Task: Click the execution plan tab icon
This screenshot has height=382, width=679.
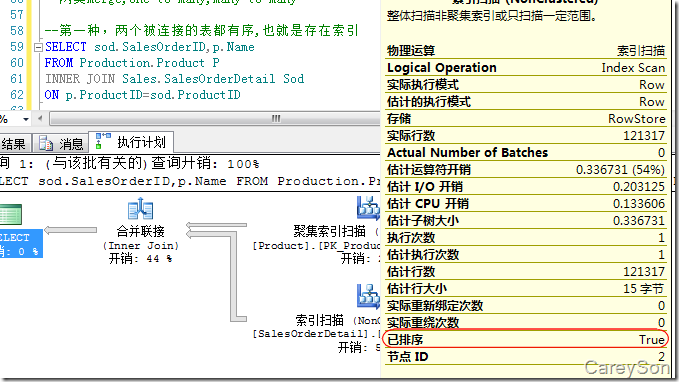Action: pyautogui.click(x=103, y=142)
